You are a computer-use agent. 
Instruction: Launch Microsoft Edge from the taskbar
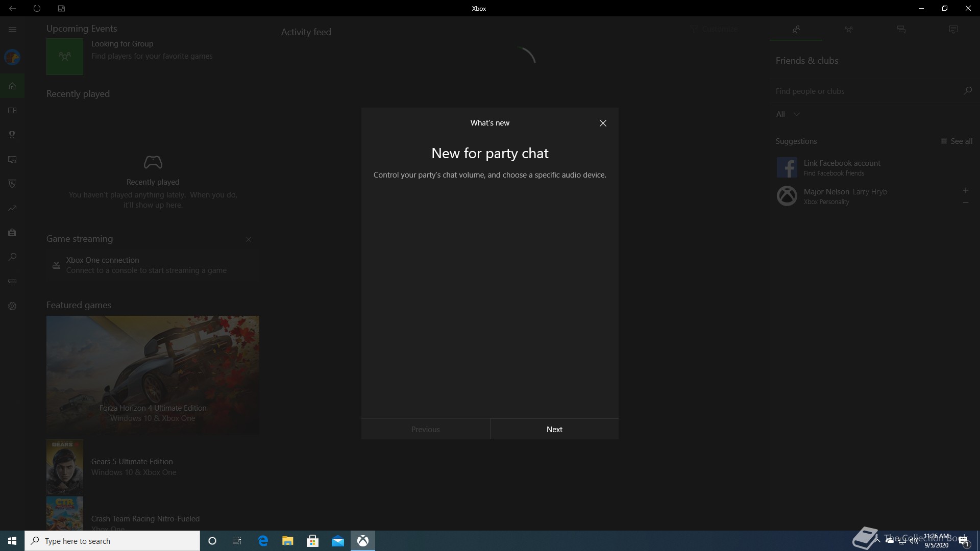[x=263, y=541]
